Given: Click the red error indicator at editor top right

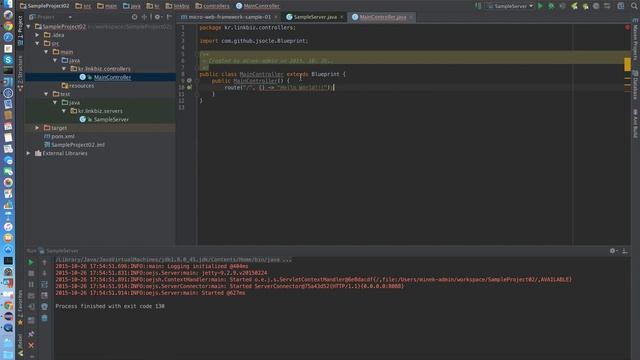Looking at the screenshot, I should pos(627,27).
